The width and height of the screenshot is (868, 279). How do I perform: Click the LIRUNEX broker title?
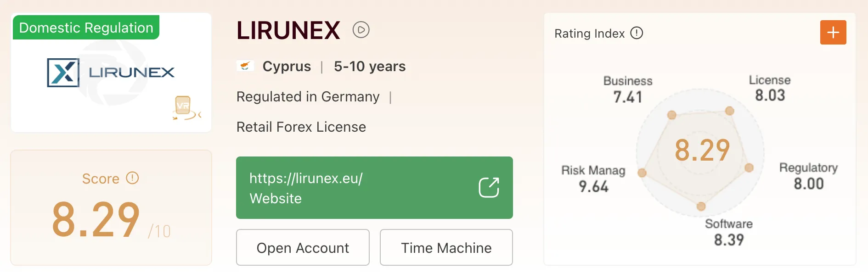(x=288, y=30)
